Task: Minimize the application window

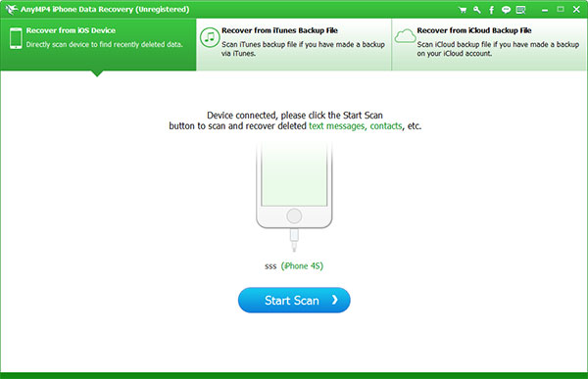Action: pyautogui.click(x=545, y=11)
